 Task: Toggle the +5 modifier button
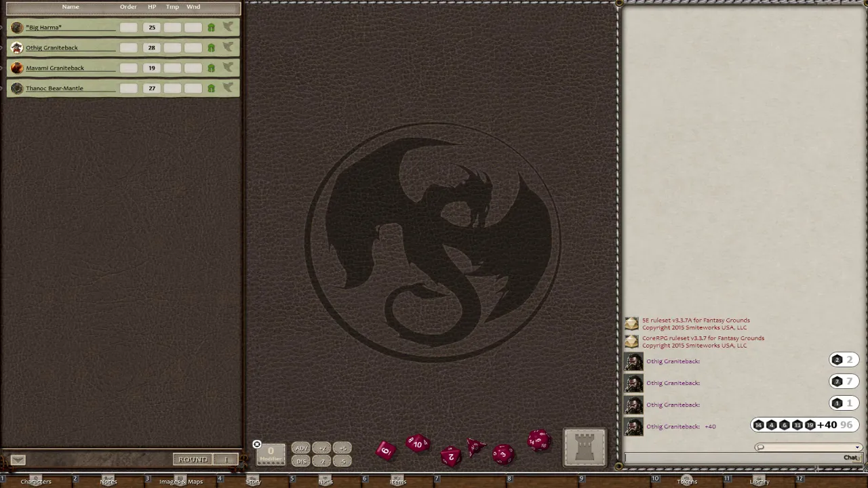tap(342, 449)
